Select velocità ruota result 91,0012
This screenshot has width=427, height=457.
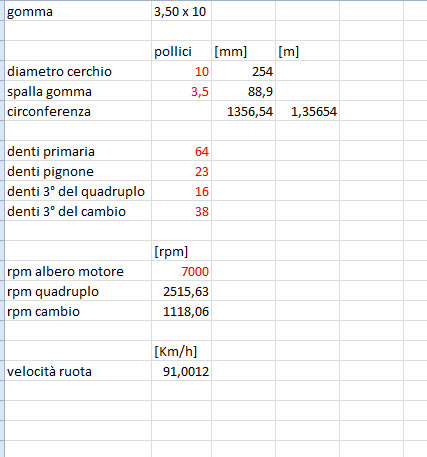click(x=181, y=371)
